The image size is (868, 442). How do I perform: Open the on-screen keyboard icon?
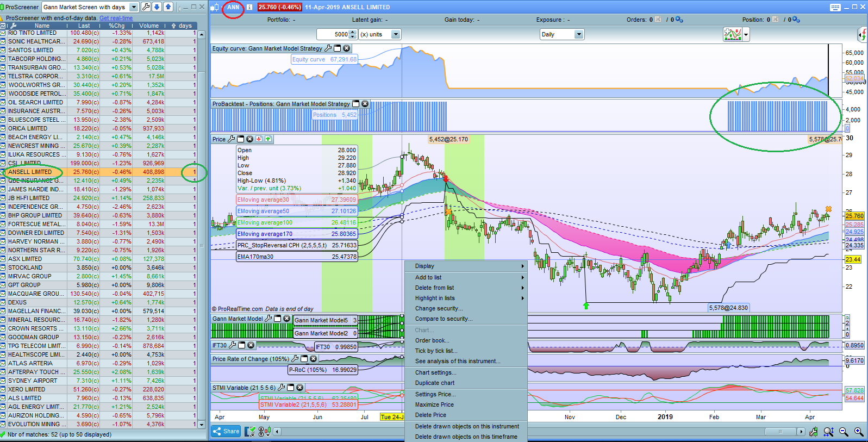(x=835, y=7)
